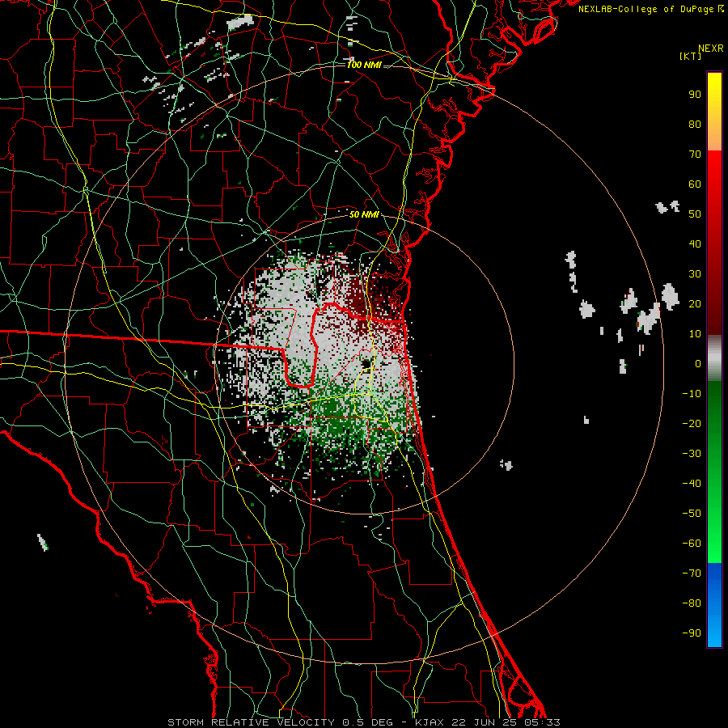This screenshot has width=728, height=728.
Task: Click the 60 value on velocity scale
Action: pyautogui.click(x=695, y=184)
